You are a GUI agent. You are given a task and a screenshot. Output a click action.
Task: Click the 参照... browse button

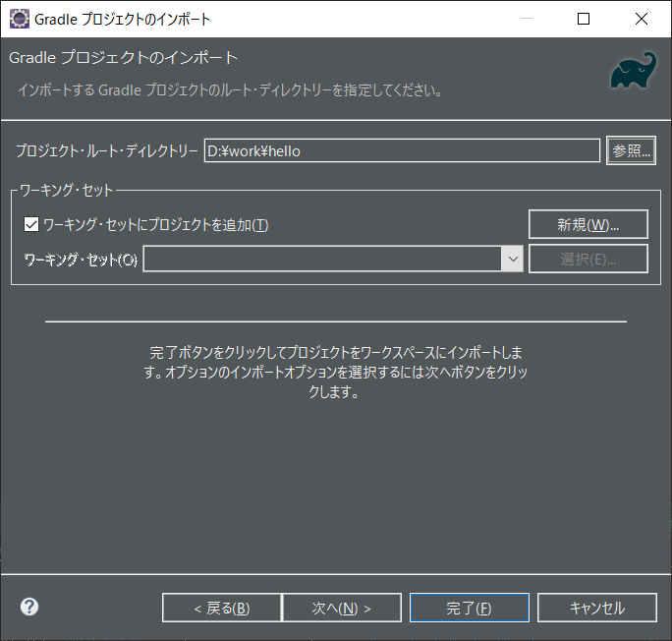click(631, 150)
